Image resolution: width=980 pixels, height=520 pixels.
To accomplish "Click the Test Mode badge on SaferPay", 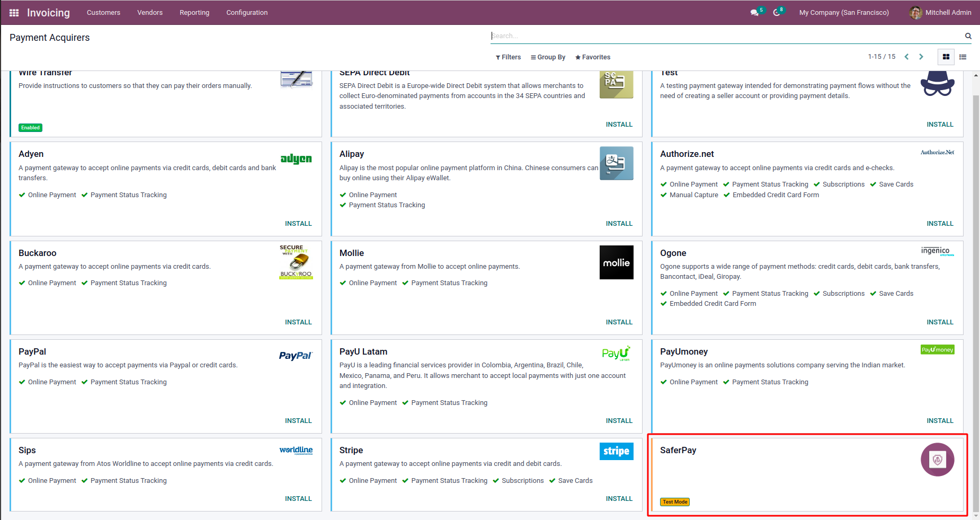I will [x=675, y=502].
